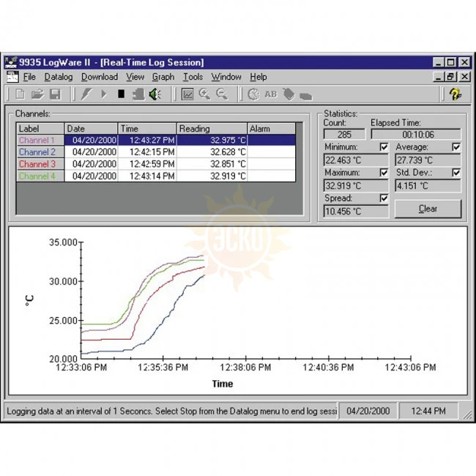This screenshot has height=476, width=476.
Task: Click the tag-shaped toolbar icon
Action: 289,94
